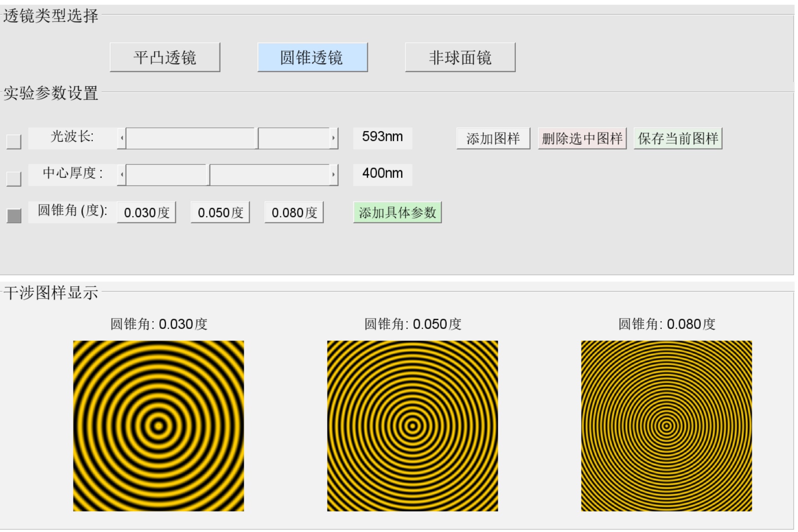Viewport: 798px width, 532px height.
Task: Enable the 光波长 checkbox
Action: [x=14, y=141]
